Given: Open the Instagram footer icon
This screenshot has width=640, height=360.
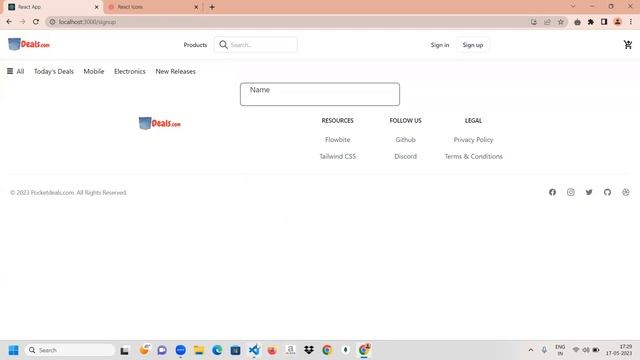Looking at the screenshot, I should pos(571,192).
